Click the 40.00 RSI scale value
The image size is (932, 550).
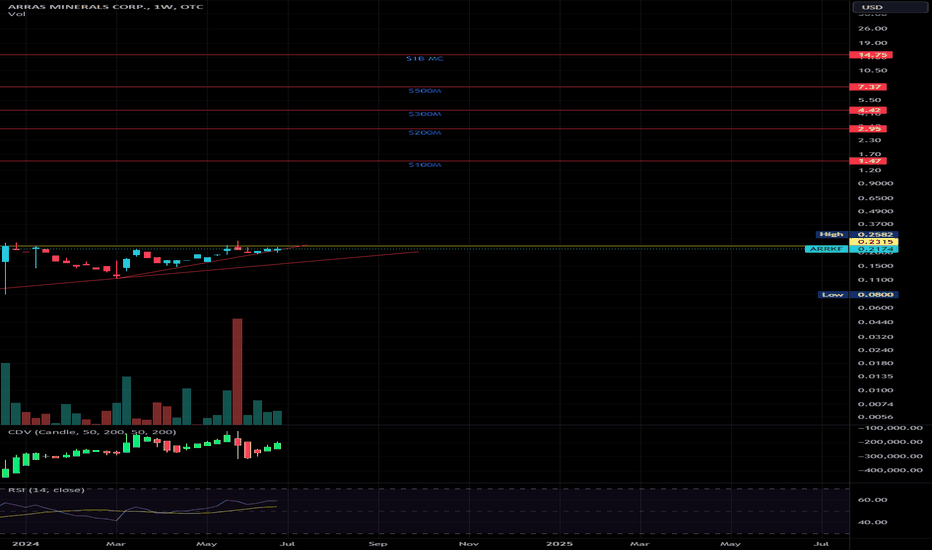tap(873, 522)
